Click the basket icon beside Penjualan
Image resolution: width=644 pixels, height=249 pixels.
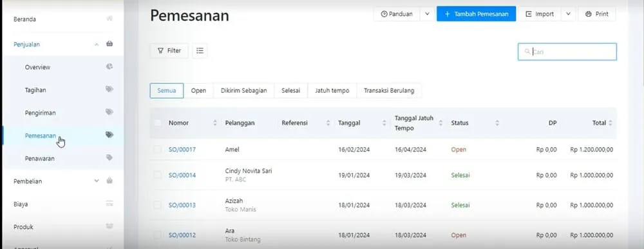(x=109, y=44)
